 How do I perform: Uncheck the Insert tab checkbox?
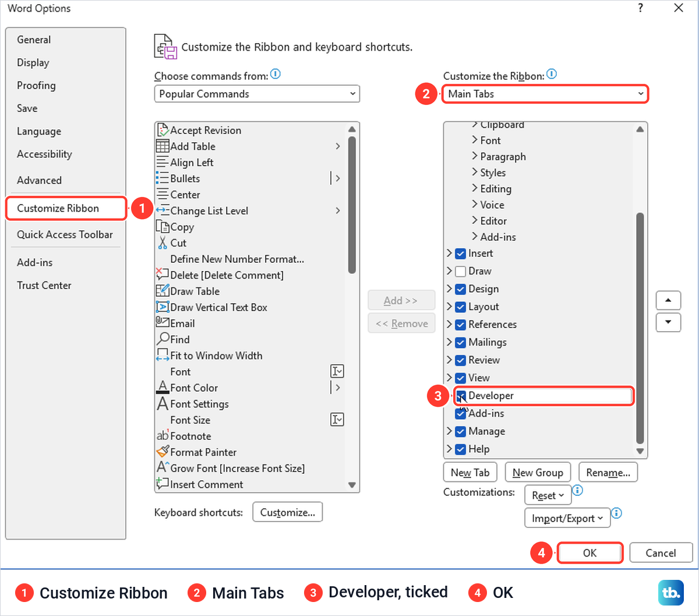pos(460,254)
